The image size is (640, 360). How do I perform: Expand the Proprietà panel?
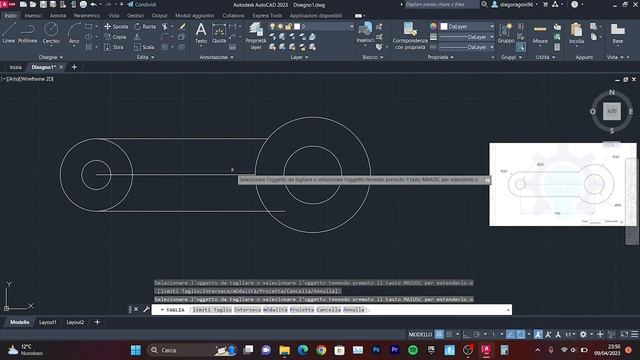pyautogui.click(x=440, y=57)
